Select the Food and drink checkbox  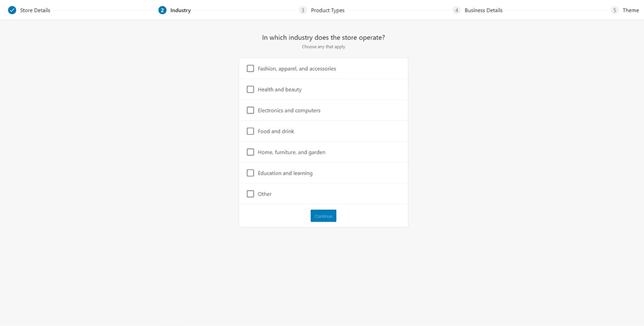251,131
